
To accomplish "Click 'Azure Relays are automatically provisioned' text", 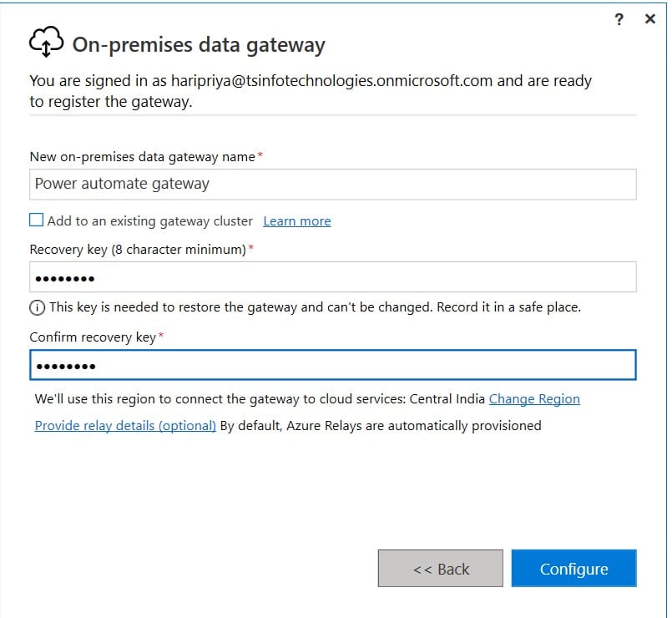I will (x=413, y=425).
